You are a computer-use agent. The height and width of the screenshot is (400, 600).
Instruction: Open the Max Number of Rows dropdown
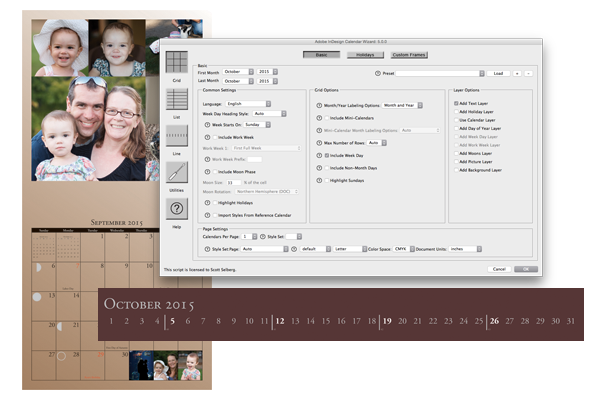(x=377, y=143)
